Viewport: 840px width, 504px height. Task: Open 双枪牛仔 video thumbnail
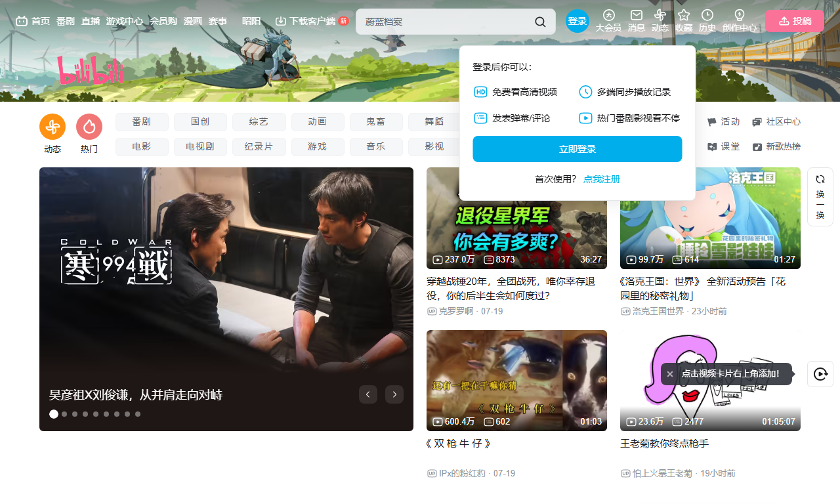pos(516,381)
